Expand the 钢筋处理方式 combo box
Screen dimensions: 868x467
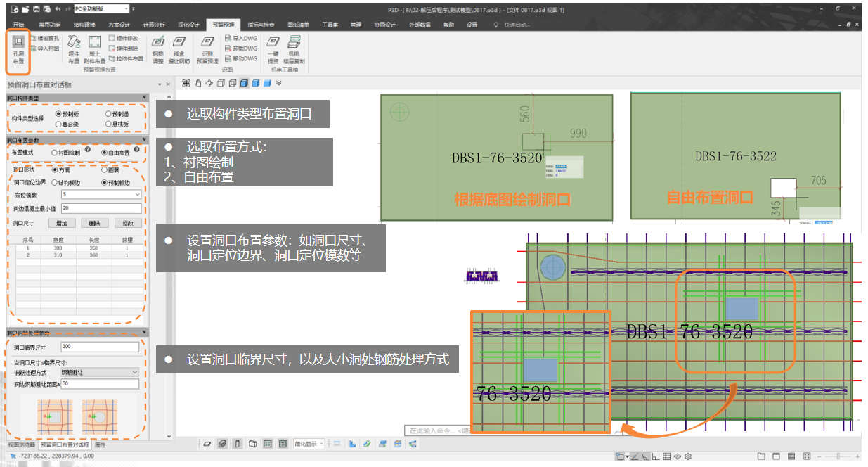pos(135,372)
